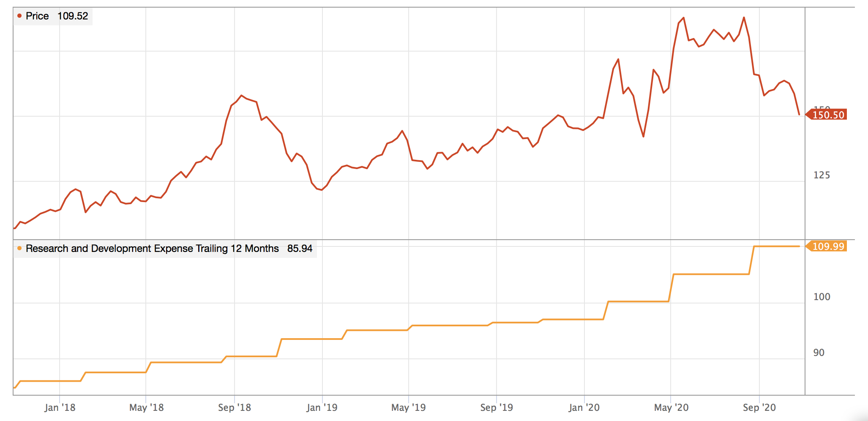The width and height of the screenshot is (868, 421).
Task: Click the orange 109.99 value tag
Action: [828, 246]
